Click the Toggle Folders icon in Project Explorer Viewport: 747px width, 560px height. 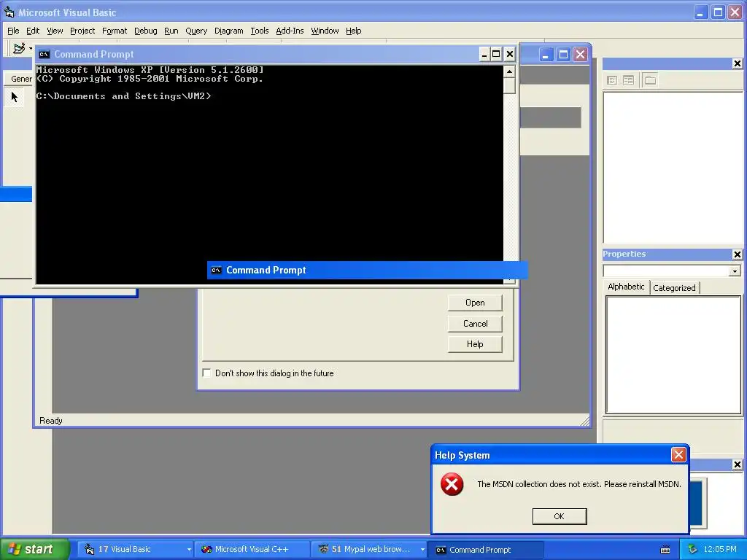pos(650,80)
